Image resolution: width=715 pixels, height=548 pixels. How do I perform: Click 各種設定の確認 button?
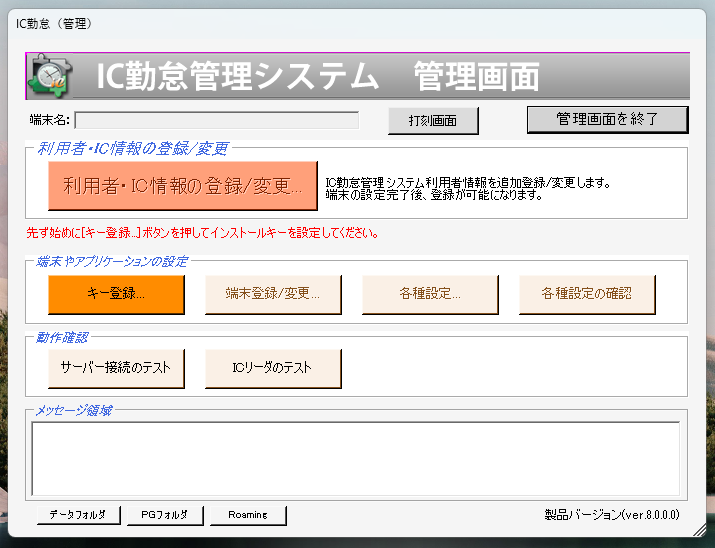pyautogui.click(x=587, y=294)
